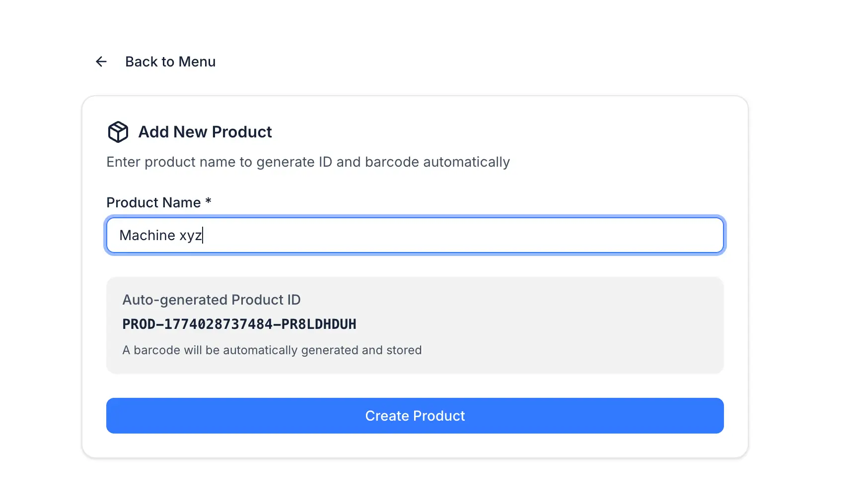
Task: Click the word 'Machine' in the name field
Action: [147, 235]
